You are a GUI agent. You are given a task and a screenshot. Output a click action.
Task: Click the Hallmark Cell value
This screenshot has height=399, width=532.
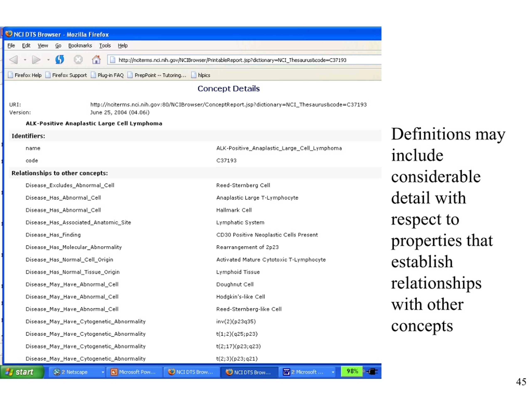234,210
